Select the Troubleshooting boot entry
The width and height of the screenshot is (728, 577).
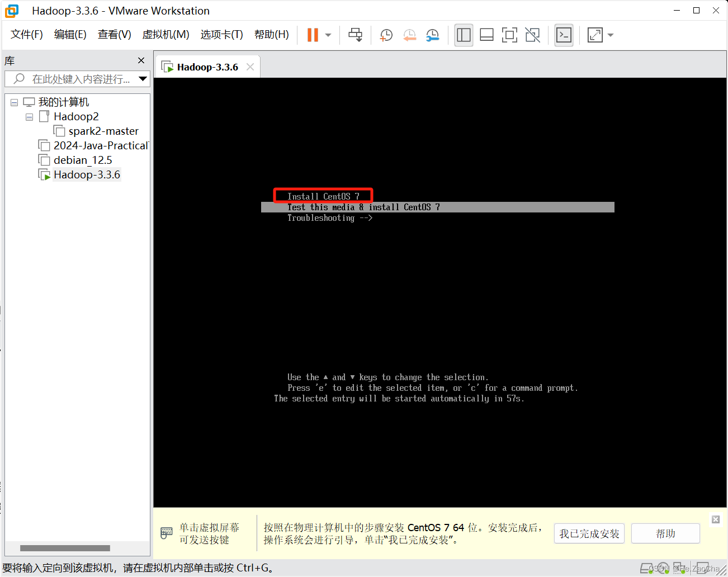[330, 218]
